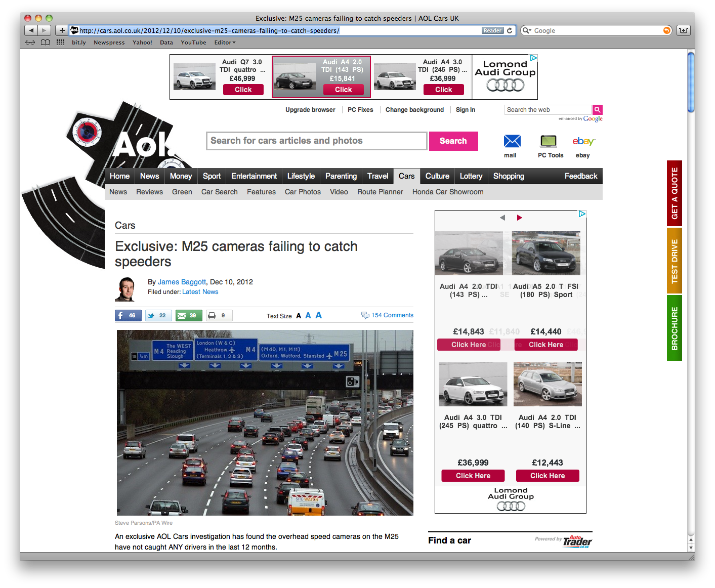Toggle the Reader view button
The image size is (715, 588).
(492, 30)
